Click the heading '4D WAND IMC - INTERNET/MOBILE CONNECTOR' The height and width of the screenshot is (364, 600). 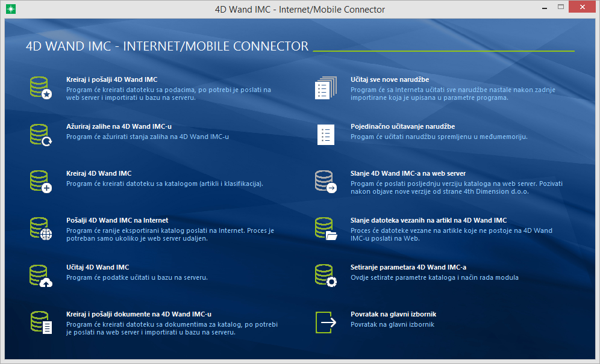pyautogui.click(x=167, y=46)
